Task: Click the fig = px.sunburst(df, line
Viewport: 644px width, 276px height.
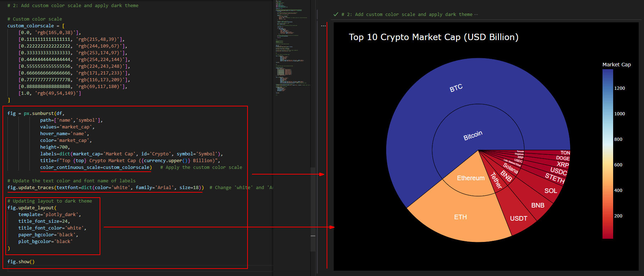Action: pos(36,114)
